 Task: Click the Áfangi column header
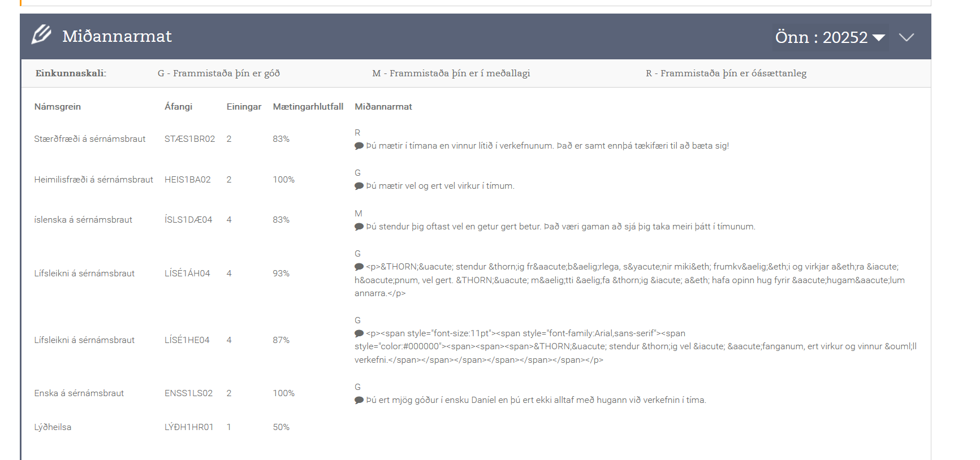coord(178,107)
